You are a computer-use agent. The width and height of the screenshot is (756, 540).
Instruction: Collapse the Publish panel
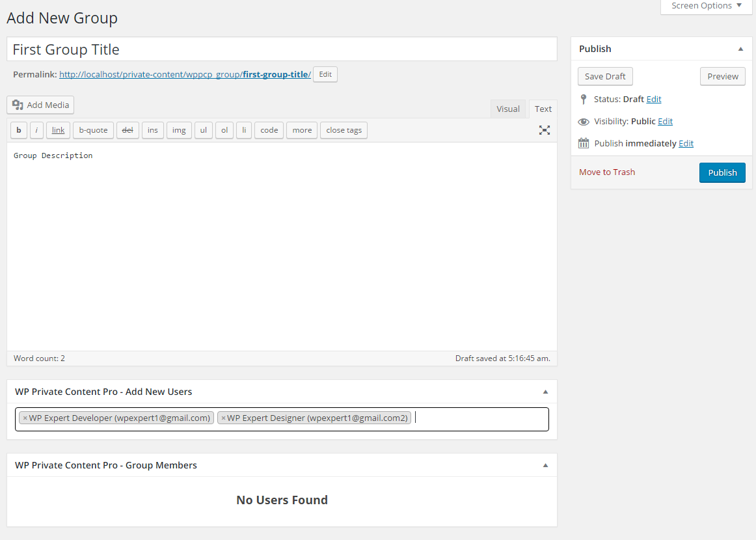[x=740, y=49]
